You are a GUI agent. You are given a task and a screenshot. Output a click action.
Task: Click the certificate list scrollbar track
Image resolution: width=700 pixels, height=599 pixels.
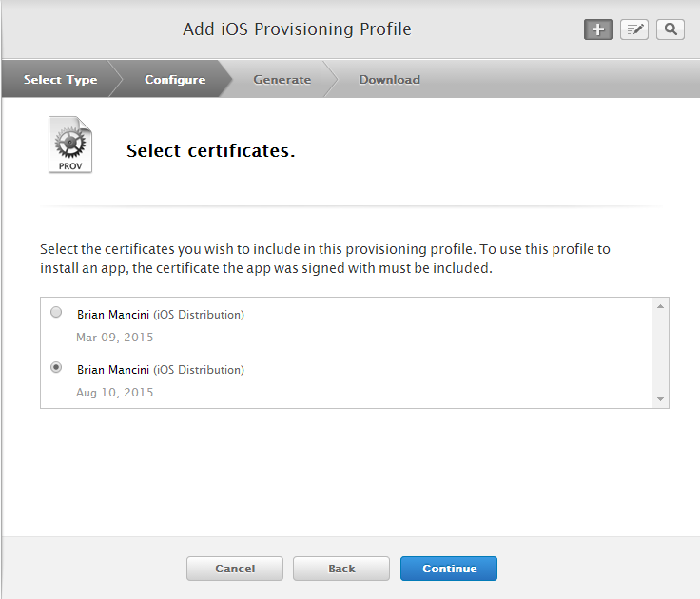click(660, 353)
